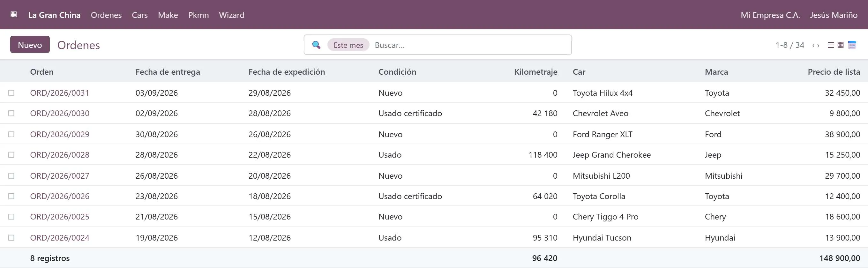The image size is (868, 268).
Task: Click the 38 900,00 price cell
Action: (842, 134)
